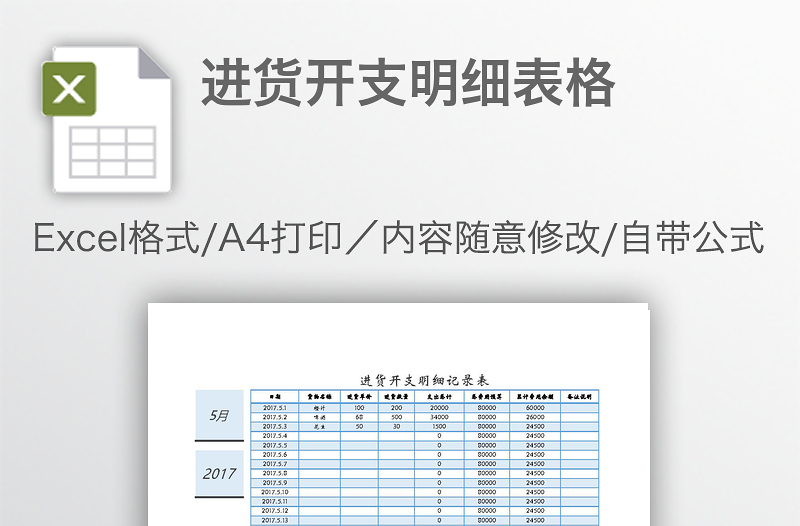Click the 24500 balance cell in the 2017.5.10 row
Viewport: 800px width, 526px height.
535,492
